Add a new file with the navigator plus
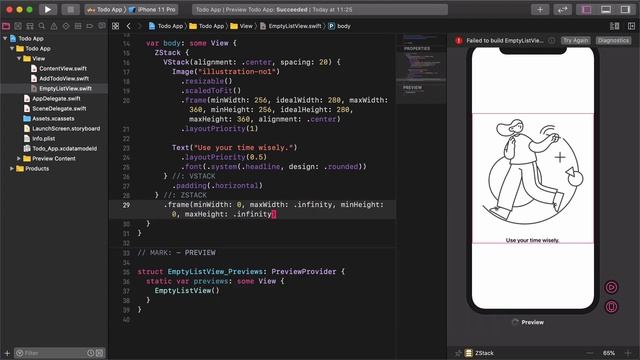The width and height of the screenshot is (640, 360). click(7, 353)
